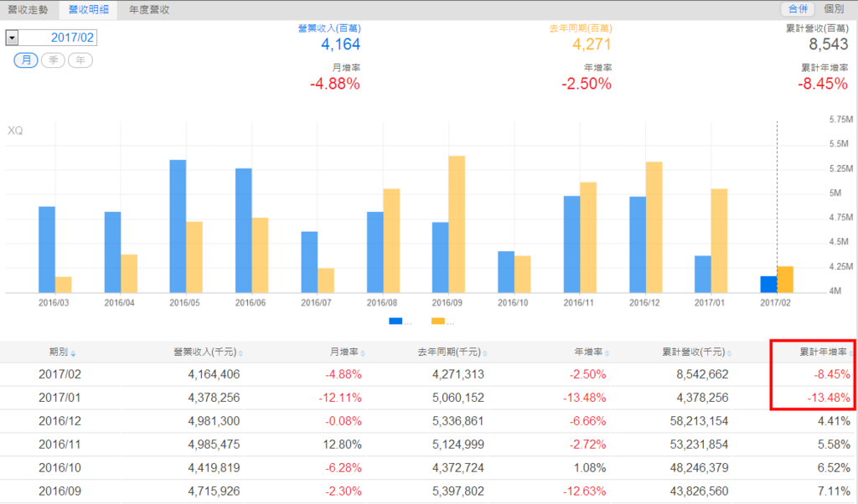
Task: Click the blue legend swatch below chart
Action: (x=395, y=321)
